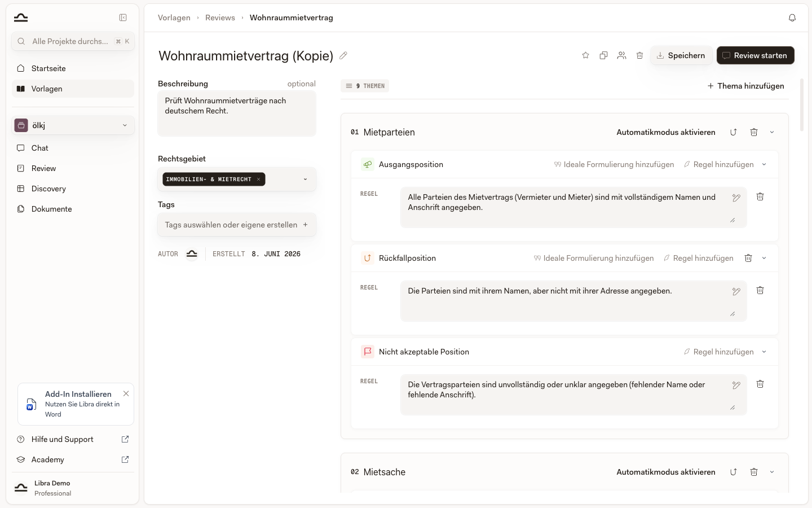The image size is (812, 508).
Task: Click the magic wand on the Rückfallposition rule
Action: [736, 291]
